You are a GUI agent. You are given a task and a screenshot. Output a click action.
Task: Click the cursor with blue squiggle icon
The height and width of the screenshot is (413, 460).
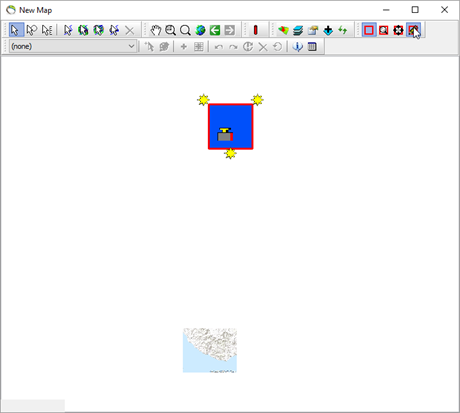(114, 30)
